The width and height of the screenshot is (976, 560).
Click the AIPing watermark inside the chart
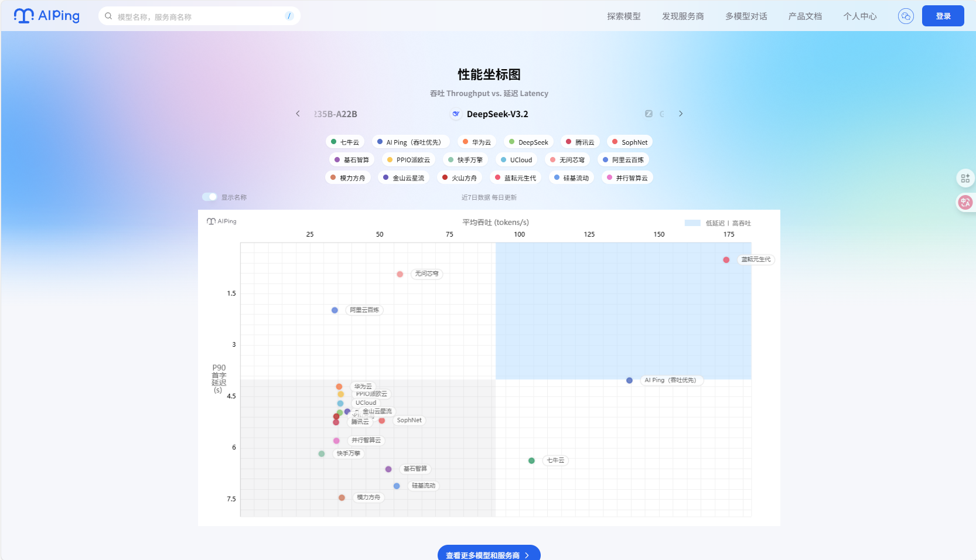click(221, 221)
